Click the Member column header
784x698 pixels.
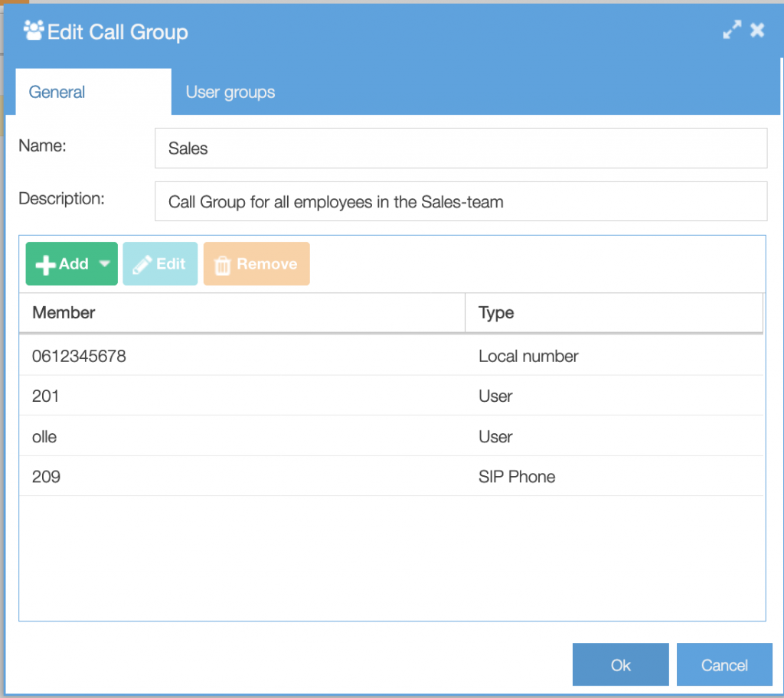coord(64,312)
